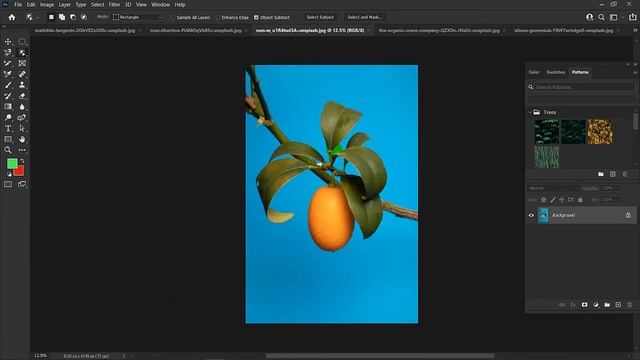Collapse the Trees pattern group

(530, 112)
